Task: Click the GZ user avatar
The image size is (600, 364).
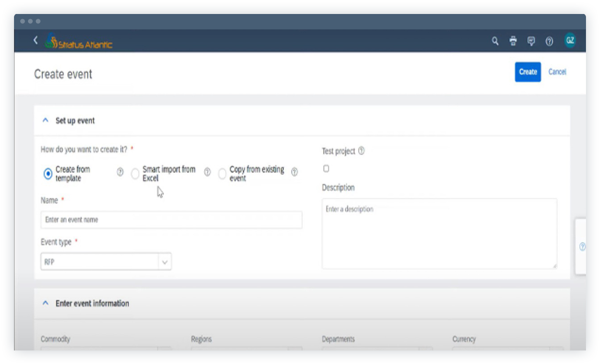Action: pos(570,41)
